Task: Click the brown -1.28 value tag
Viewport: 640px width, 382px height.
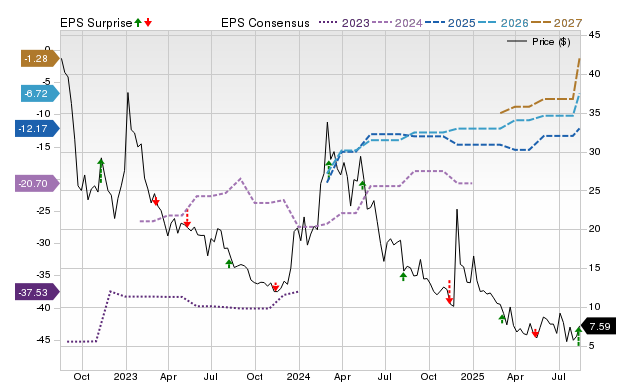Action: (40, 59)
